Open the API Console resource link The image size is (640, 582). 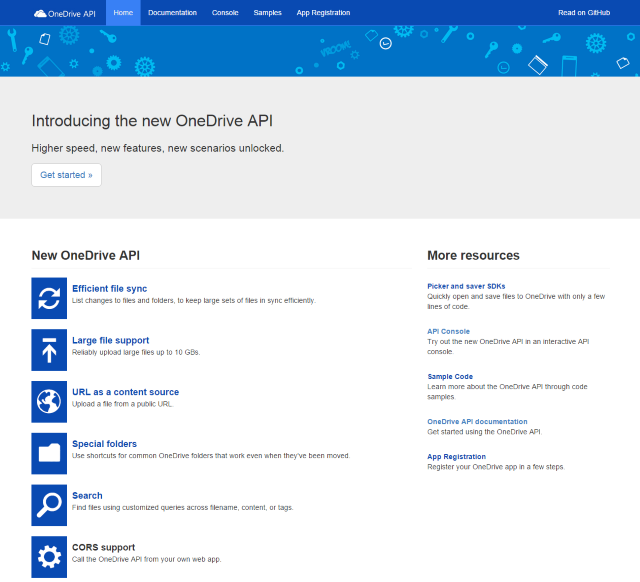pos(449,331)
